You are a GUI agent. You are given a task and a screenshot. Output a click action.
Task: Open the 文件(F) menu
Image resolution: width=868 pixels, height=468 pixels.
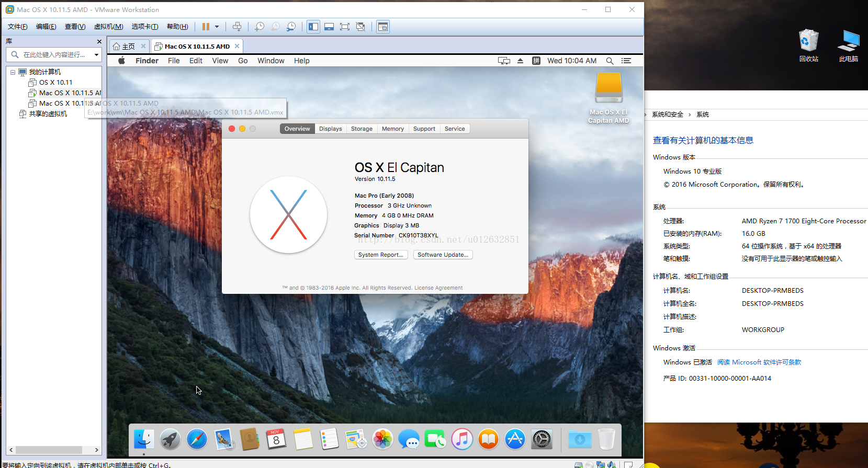pyautogui.click(x=17, y=27)
